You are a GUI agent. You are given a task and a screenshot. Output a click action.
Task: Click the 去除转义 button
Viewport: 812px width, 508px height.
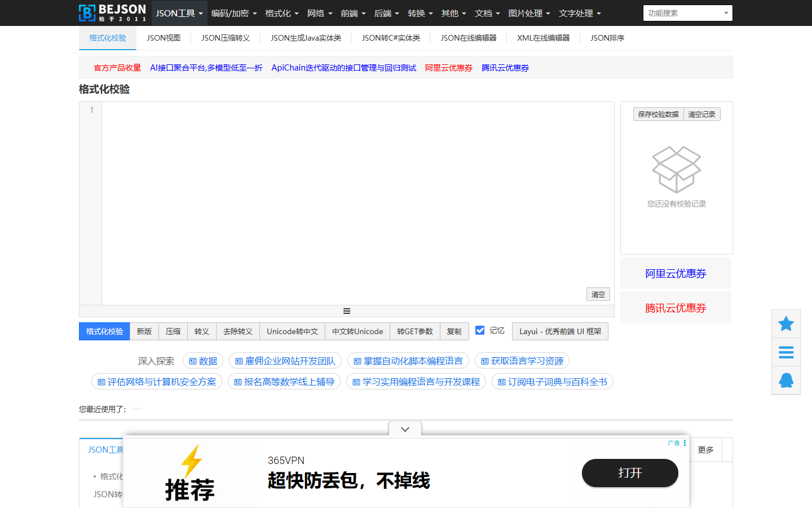tap(238, 331)
